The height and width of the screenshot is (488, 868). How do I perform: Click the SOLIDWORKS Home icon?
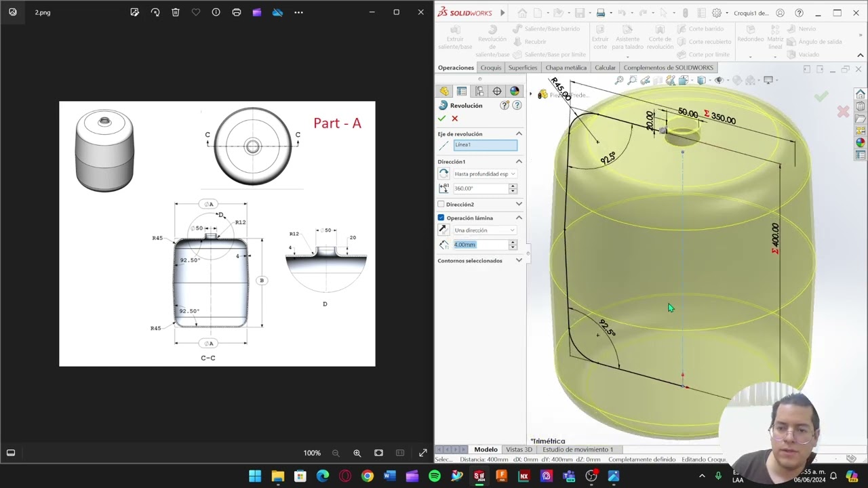[x=522, y=13]
